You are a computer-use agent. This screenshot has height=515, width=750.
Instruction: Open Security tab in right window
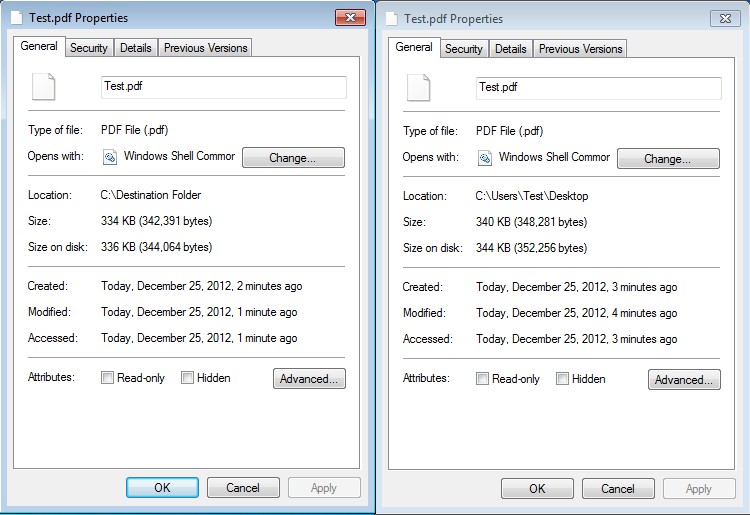tap(464, 49)
